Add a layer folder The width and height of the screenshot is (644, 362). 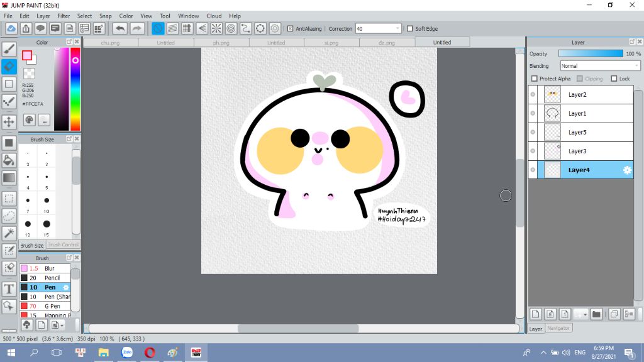tap(596, 314)
